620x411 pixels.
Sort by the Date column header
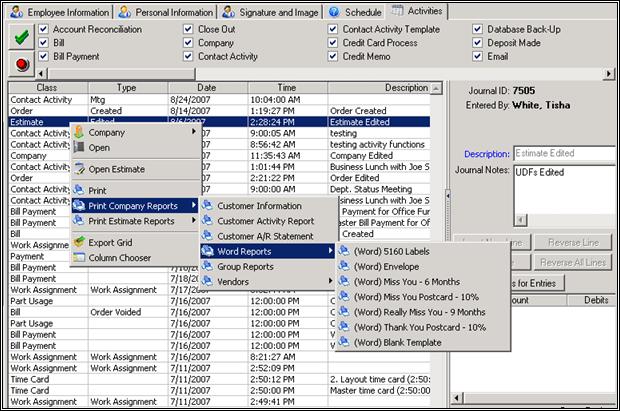coord(207,87)
